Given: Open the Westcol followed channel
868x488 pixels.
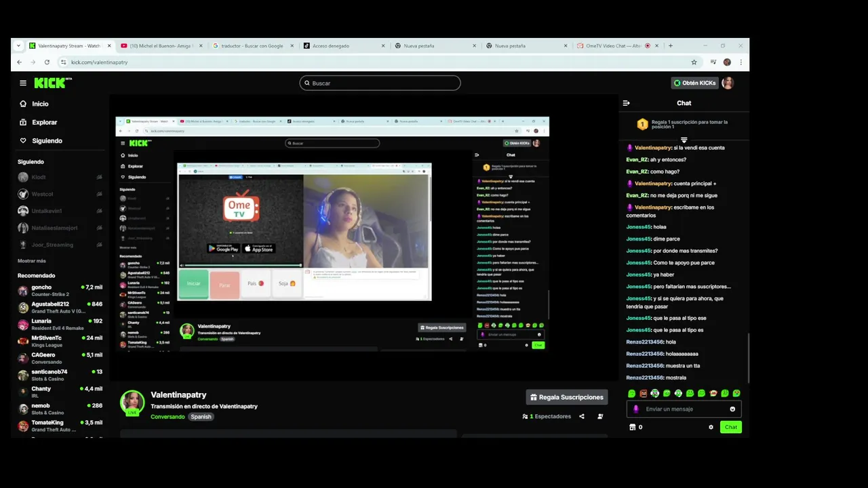Looking at the screenshot, I should 60,194.
